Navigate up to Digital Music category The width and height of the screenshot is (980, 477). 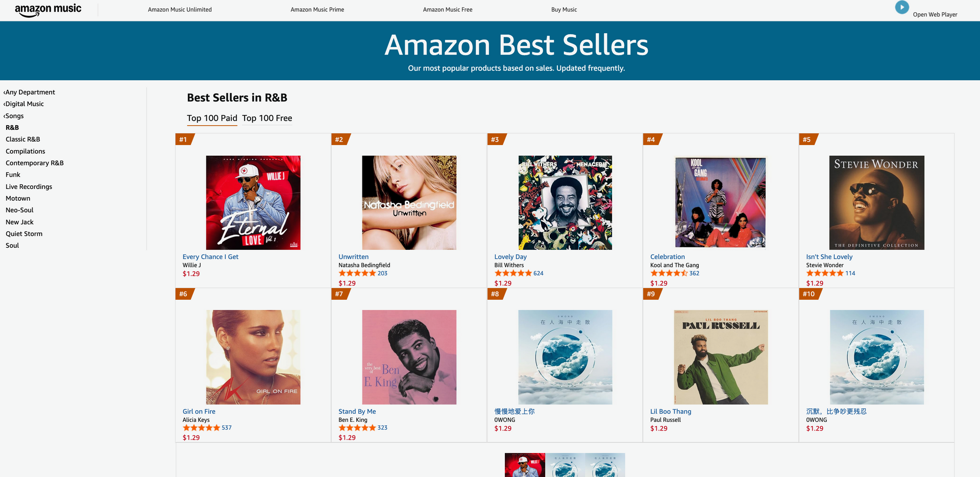(24, 104)
